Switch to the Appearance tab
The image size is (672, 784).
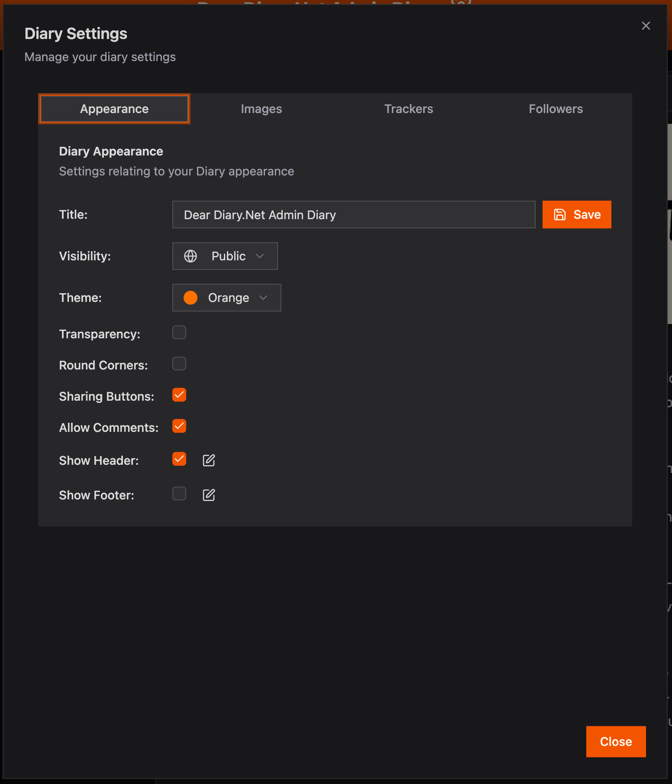click(x=114, y=109)
